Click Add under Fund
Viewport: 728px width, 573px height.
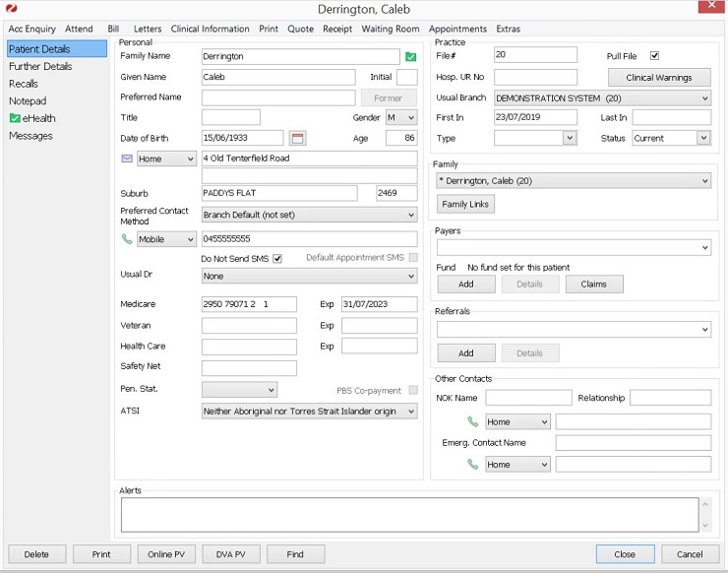pos(465,284)
